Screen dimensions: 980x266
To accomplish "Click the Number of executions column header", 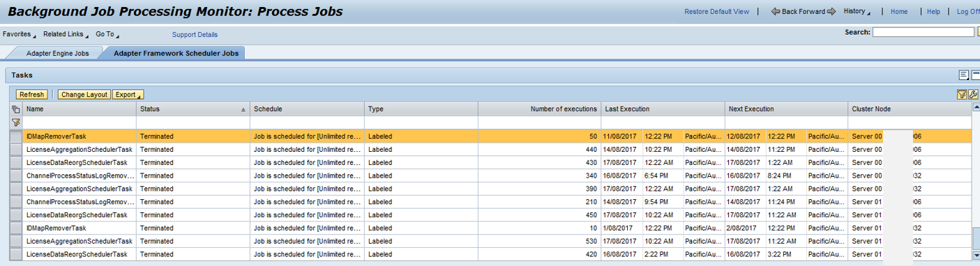I will [539, 109].
